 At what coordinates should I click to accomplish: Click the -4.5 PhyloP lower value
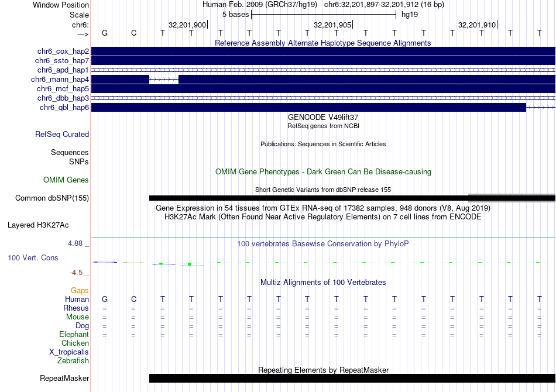pyautogui.click(x=76, y=273)
